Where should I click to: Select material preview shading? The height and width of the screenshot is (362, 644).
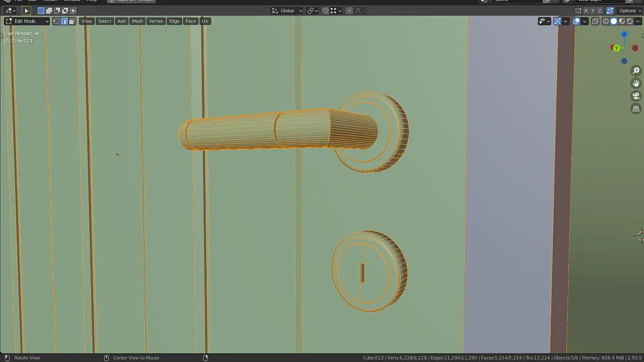[621, 21]
